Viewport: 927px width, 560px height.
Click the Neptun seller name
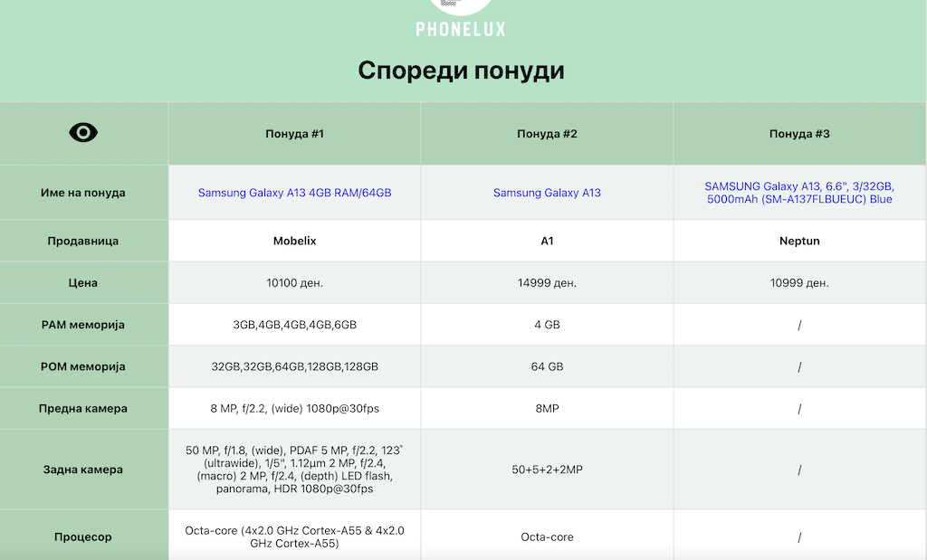coord(799,242)
